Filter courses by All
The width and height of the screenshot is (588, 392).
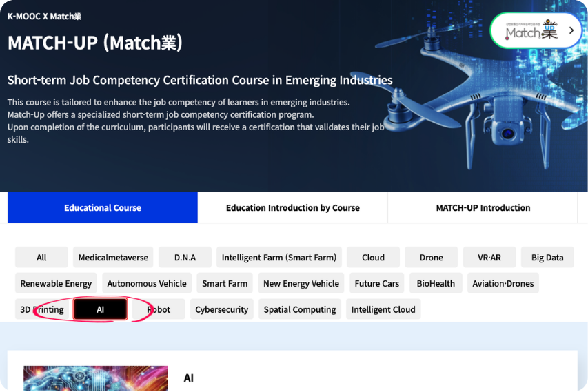tap(41, 258)
